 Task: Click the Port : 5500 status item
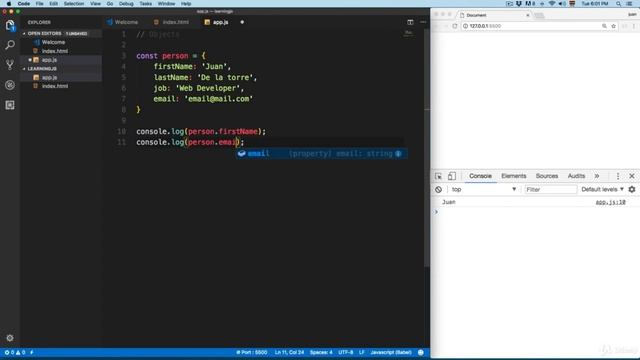click(251, 352)
